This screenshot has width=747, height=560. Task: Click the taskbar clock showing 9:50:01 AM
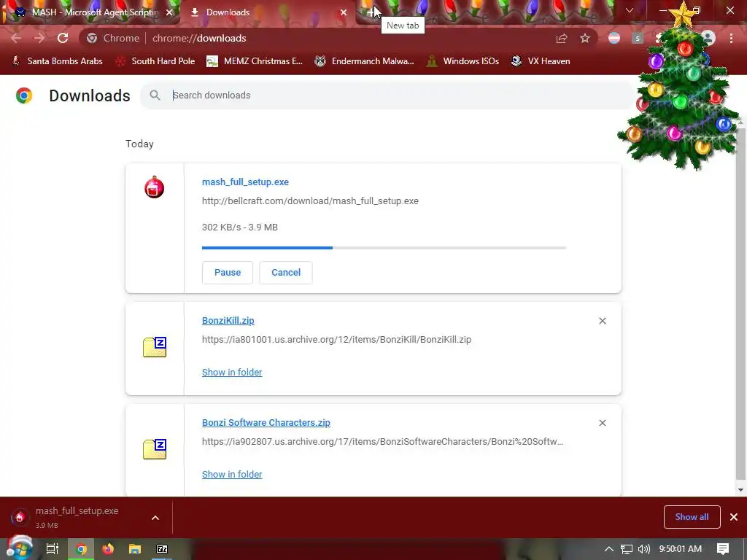pos(681,549)
